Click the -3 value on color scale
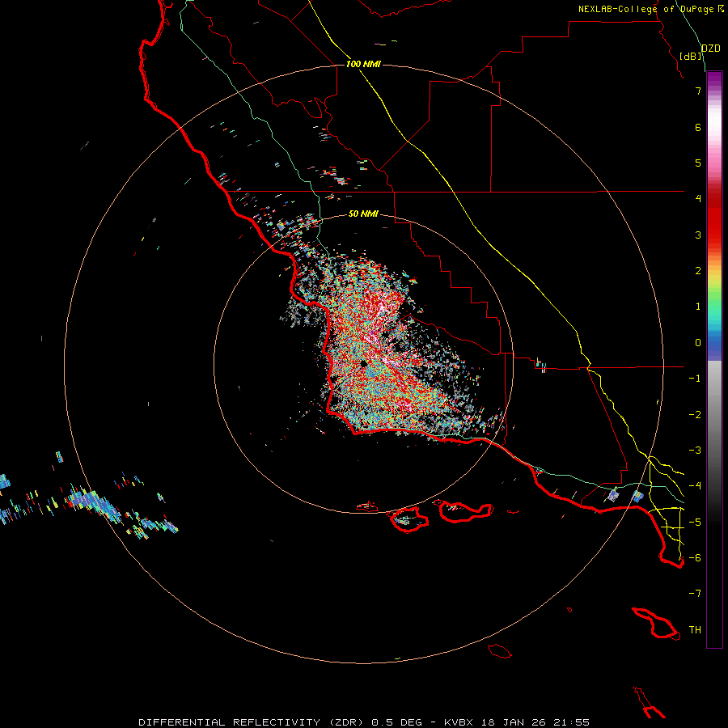The width and height of the screenshot is (728, 728). pos(695,451)
